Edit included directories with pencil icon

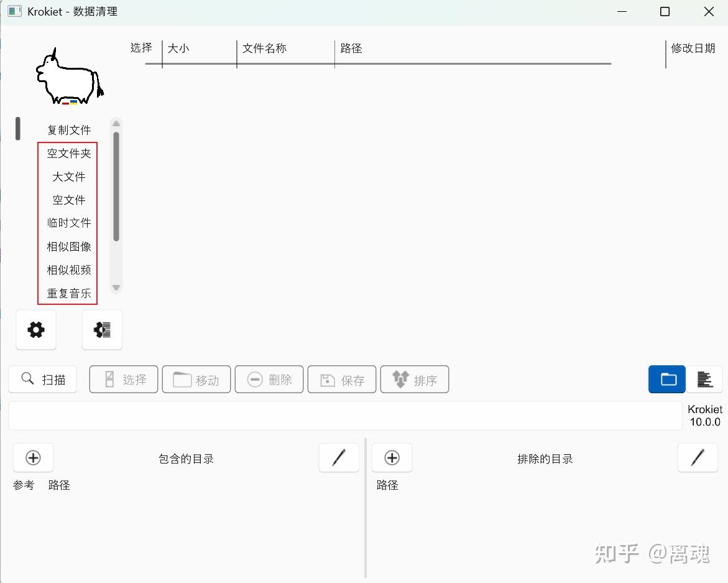click(x=339, y=458)
